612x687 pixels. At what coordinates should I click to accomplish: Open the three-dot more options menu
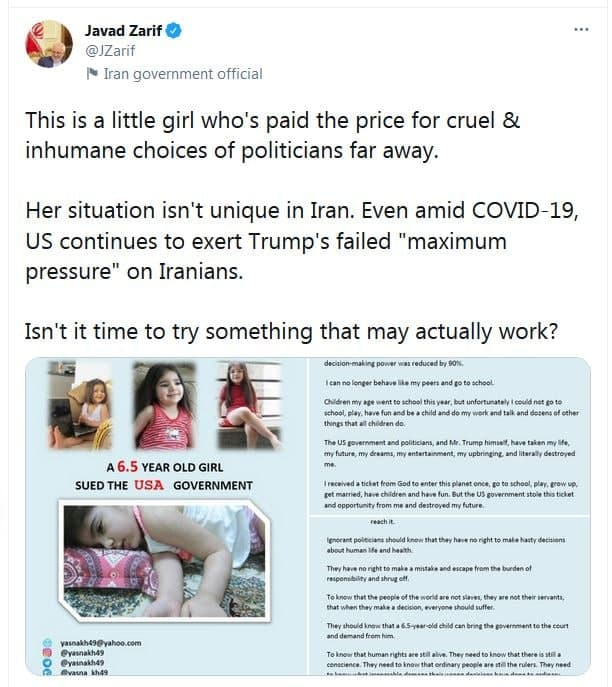(x=581, y=30)
